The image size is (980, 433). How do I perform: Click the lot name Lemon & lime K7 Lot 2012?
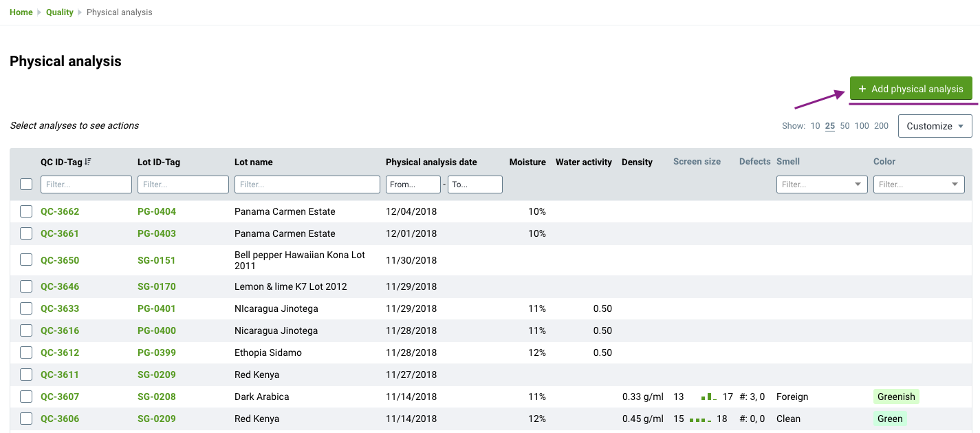point(291,286)
